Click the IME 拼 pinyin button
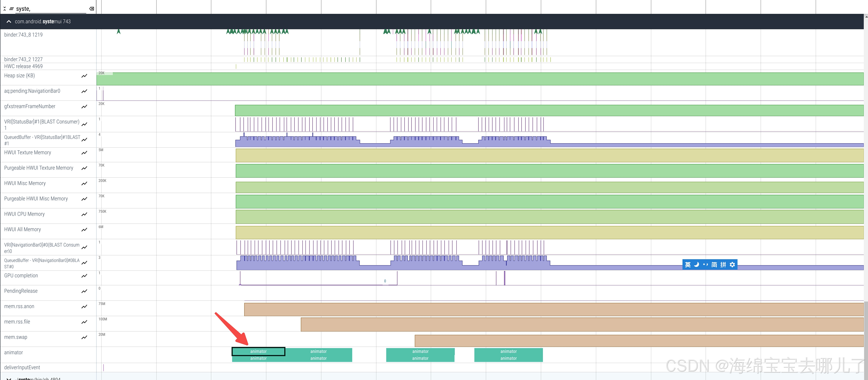Screen dimensions: 868x380 pos(723,265)
